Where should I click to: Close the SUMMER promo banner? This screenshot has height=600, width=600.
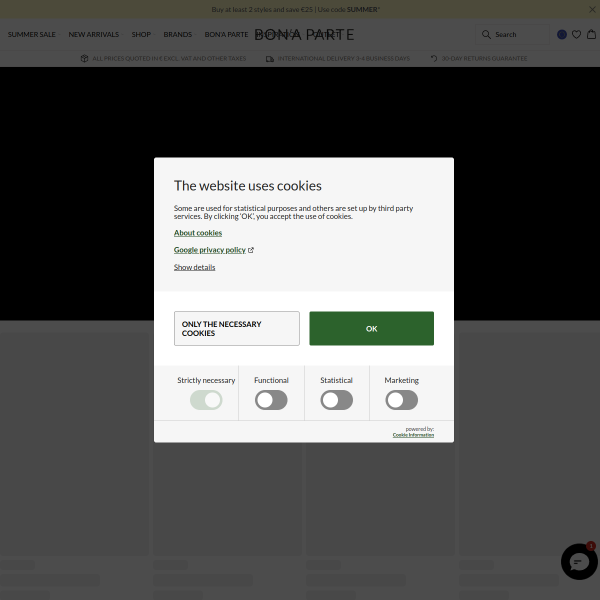tap(592, 10)
